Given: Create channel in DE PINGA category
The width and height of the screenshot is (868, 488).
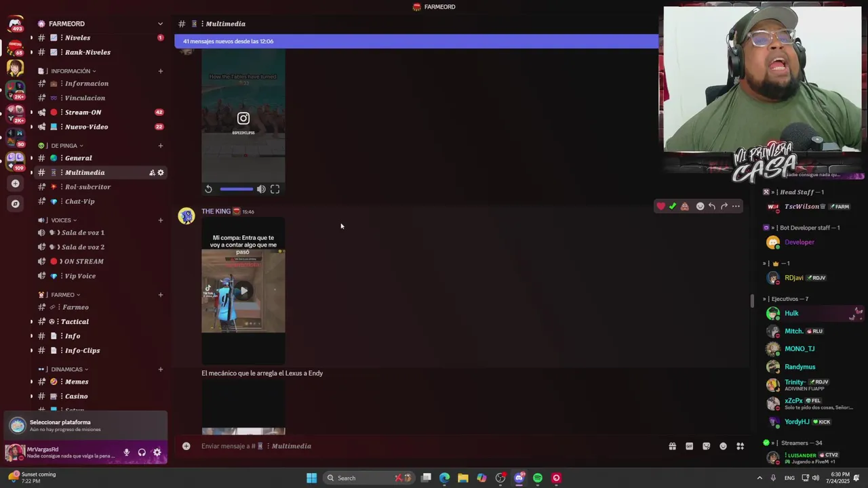Looking at the screenshot, I should point(161,146).
